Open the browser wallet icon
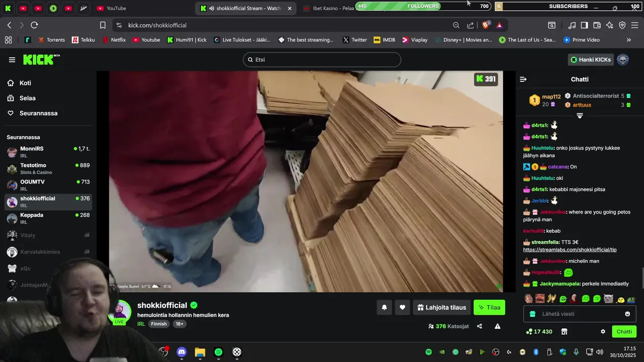644x362 pixels. click(597, 25)
